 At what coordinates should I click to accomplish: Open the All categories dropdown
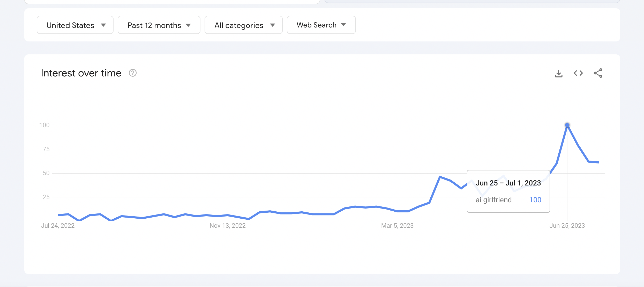[243, 25]
